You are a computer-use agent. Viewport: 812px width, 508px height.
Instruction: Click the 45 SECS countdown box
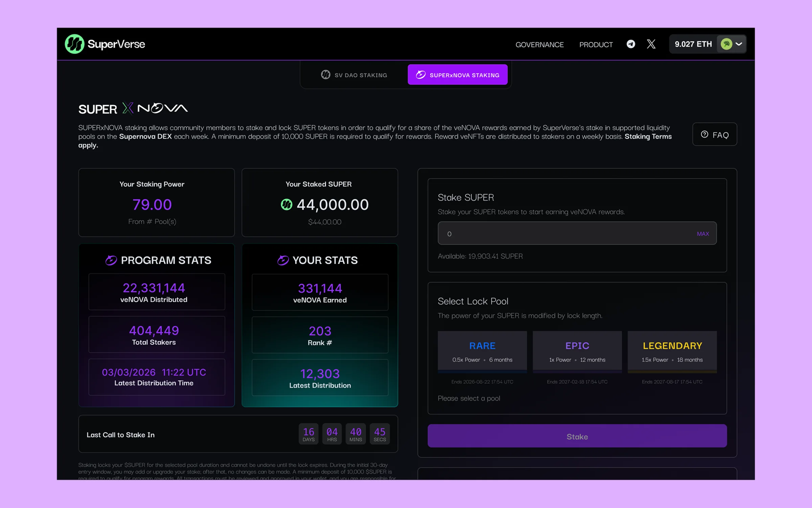click(x=380, y=434)
